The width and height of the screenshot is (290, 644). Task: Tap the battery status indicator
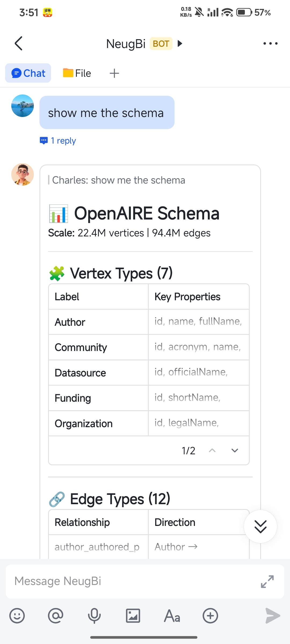(x=244, y=12)
